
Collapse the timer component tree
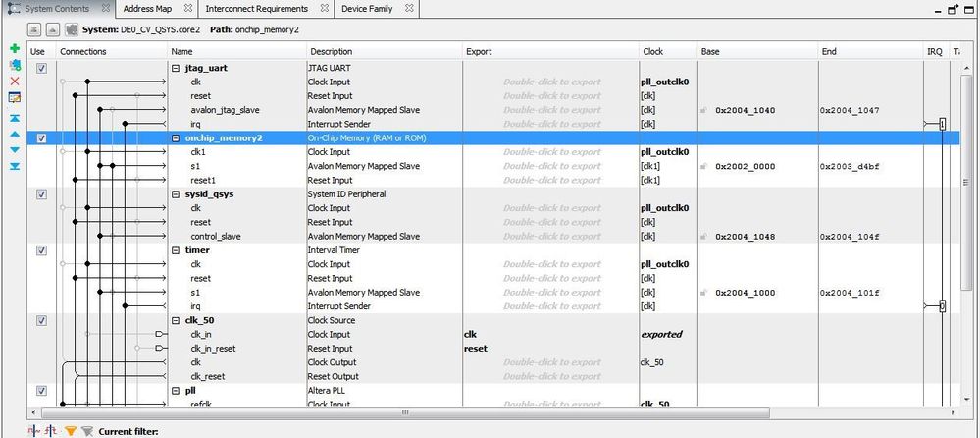(x=176, y=250)
